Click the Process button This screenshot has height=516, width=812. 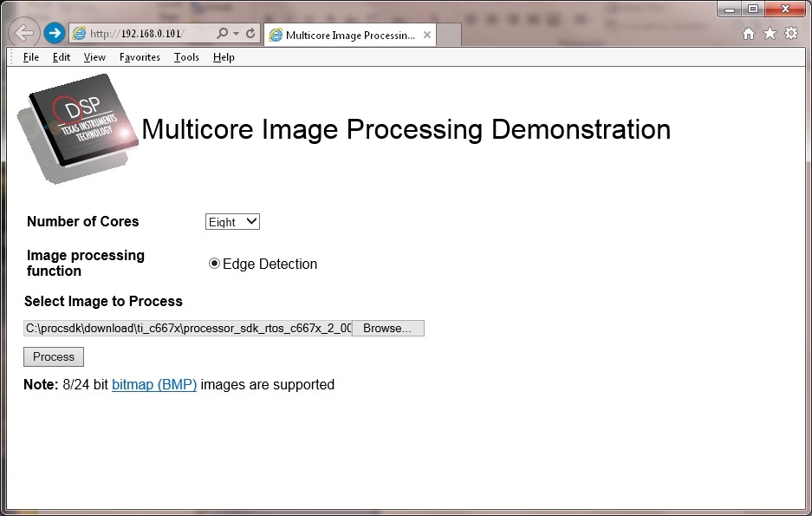pyautogui.click(x=53, y=356)
